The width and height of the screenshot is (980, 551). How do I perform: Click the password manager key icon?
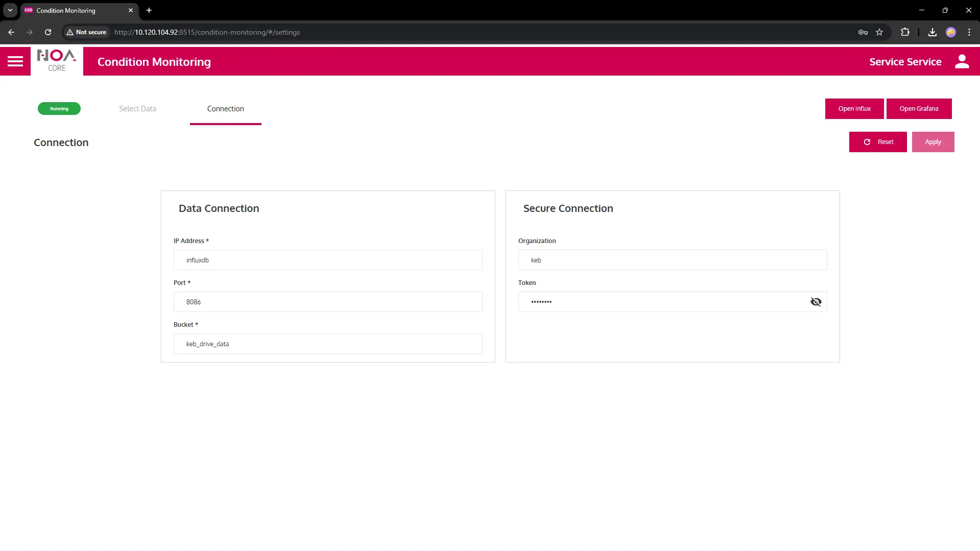[863, 32]
